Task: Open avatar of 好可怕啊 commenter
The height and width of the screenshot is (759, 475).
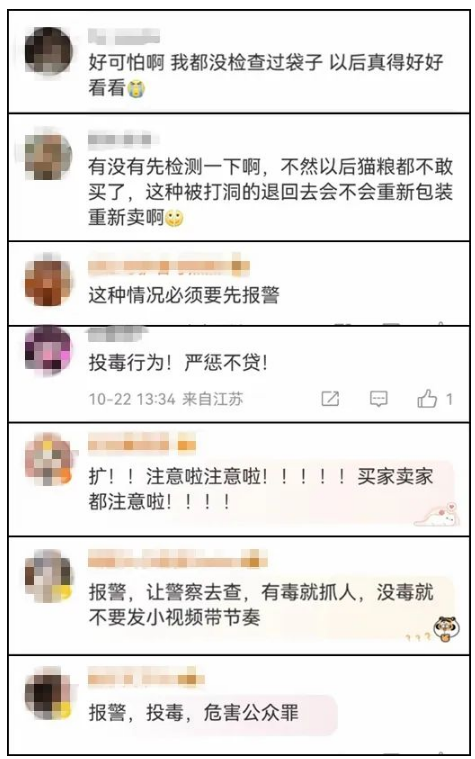Action: [x=47, y=51]
